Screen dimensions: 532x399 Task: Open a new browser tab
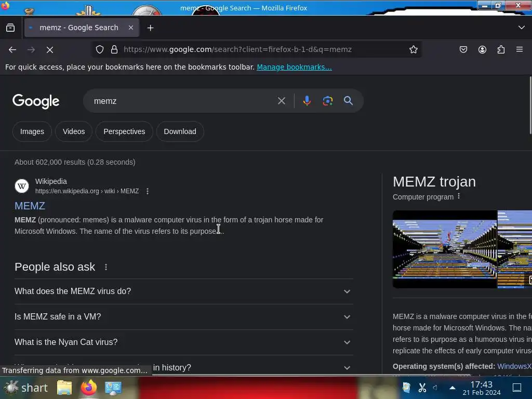click(x=150, y=28)
